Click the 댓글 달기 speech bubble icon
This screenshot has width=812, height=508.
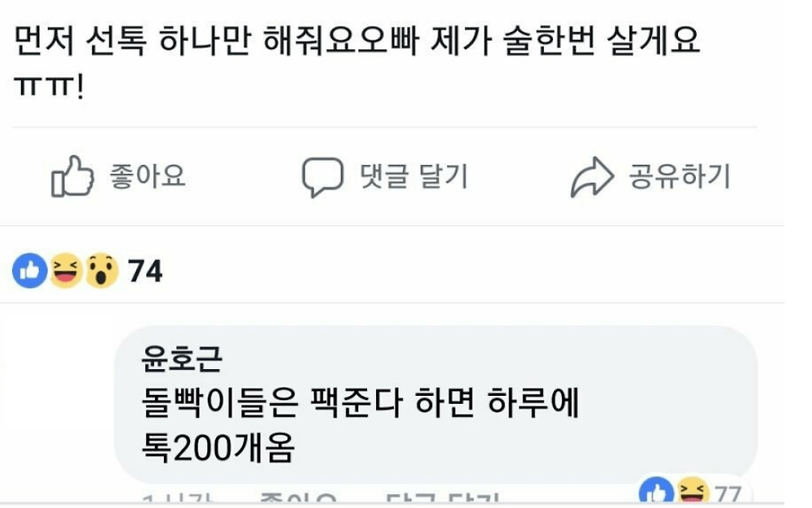322,176
